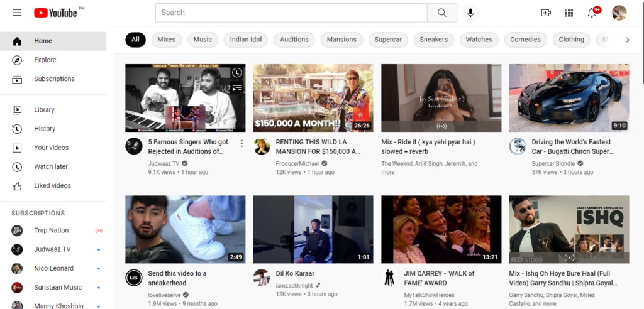This screenshot has width=644, height=309.
Task: Click the Explore compass icon
Action: (x=17, y=60)
